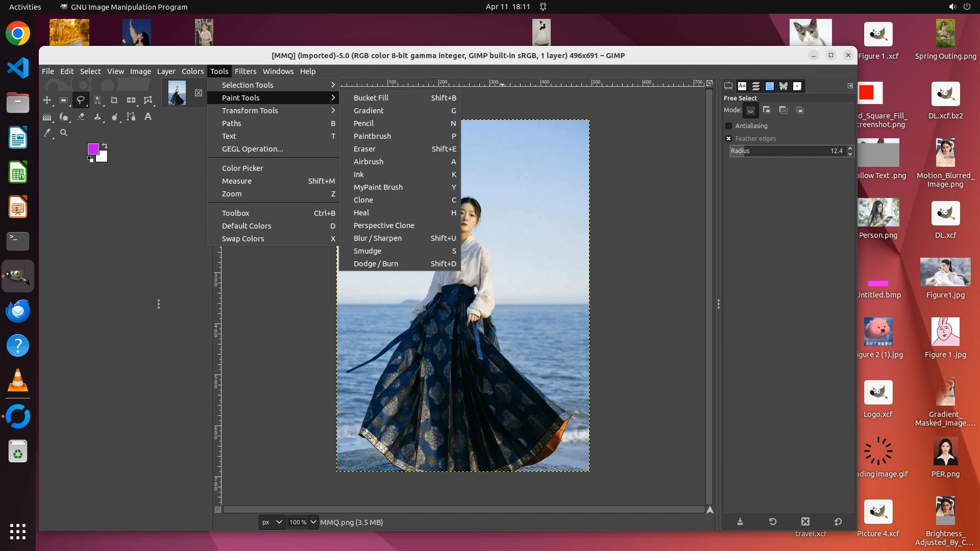Viewport: 980px width, 551px height.
Task: Click Default Colors menu entry
Action: (x=247, y=226)
